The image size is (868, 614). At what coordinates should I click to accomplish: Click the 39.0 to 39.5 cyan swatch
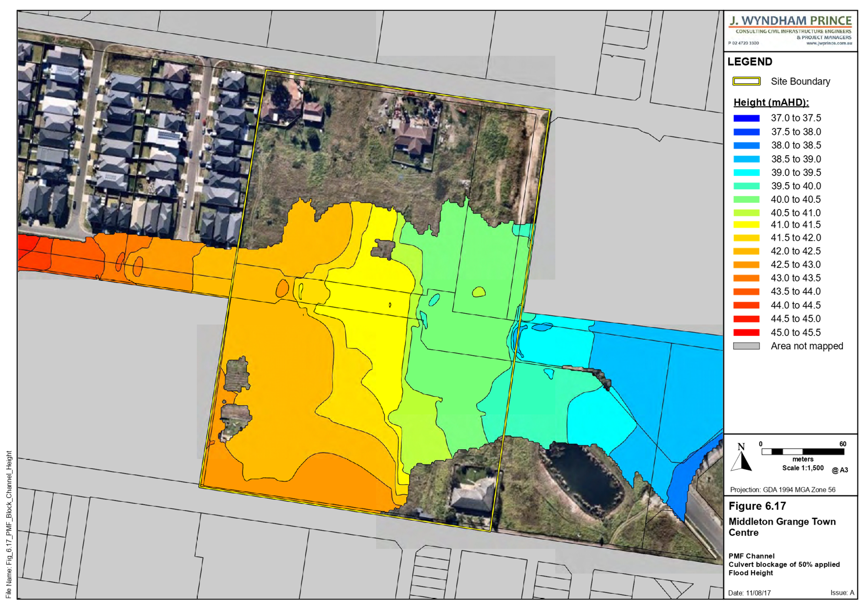pyautogui.click(x=746, y=172)
